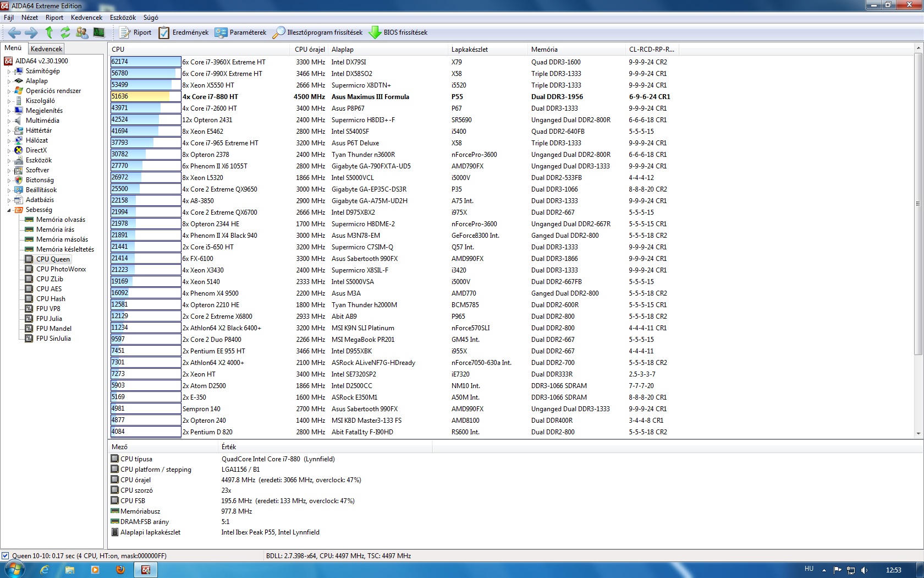Sort by the CL-RCD-RP-R... column header
The width and height of the screenshot is (924, 578).
[x=652, y=49]
